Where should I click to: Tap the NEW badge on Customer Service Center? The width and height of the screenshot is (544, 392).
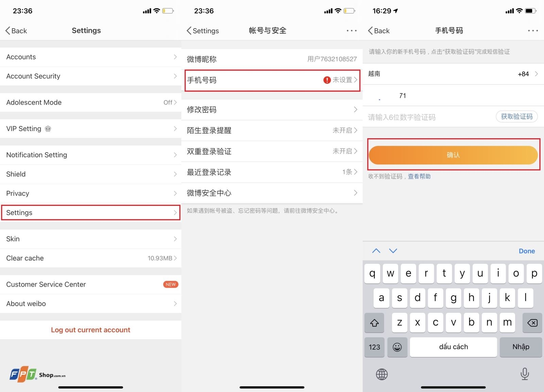[171, 284]
